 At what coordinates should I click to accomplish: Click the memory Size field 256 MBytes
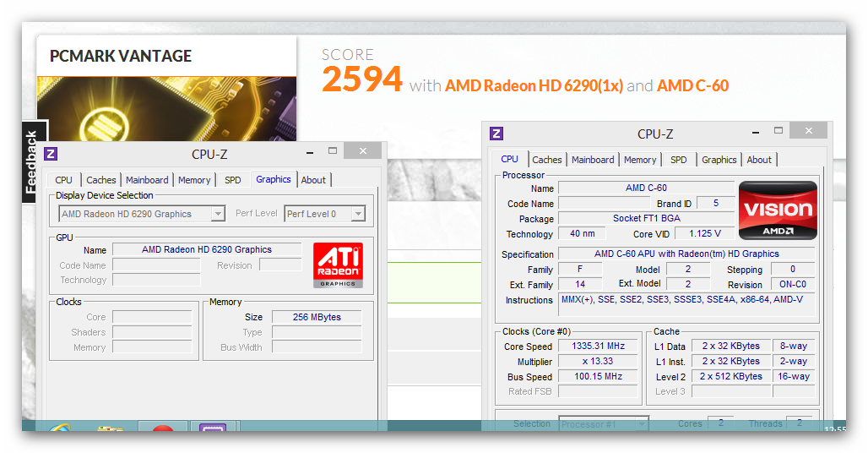(x=317, y=317)
